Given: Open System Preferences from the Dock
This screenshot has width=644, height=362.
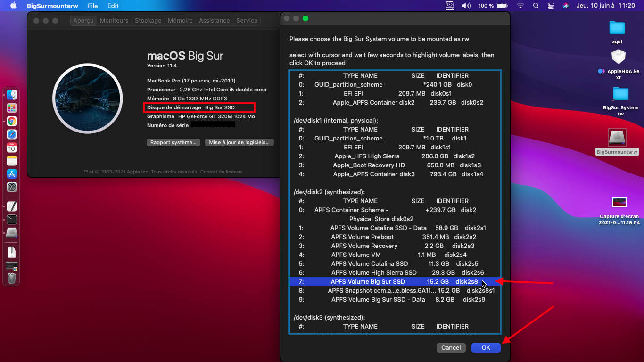Looking at the screenshot, I should 12,187.
